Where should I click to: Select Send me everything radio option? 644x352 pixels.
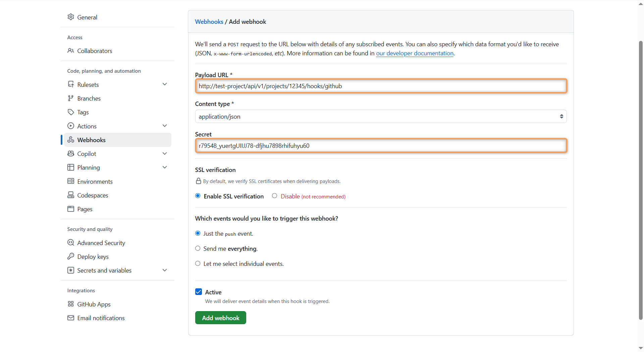point(198,248)
